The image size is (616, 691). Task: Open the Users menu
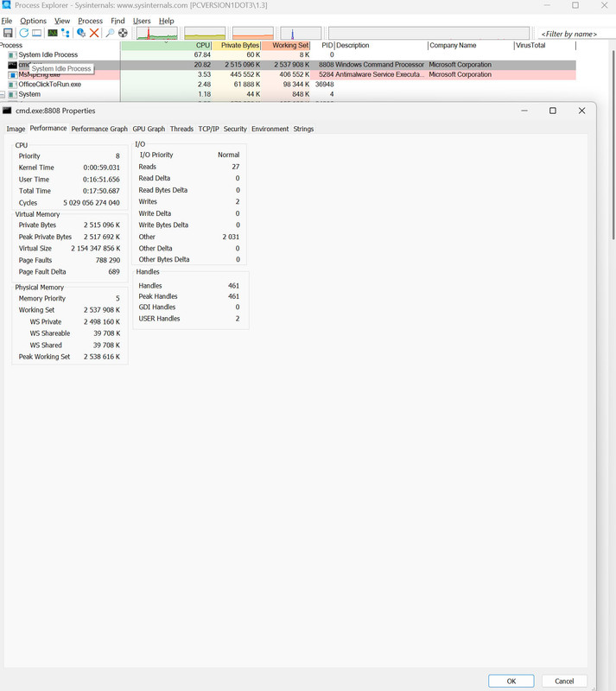point(142,21)
